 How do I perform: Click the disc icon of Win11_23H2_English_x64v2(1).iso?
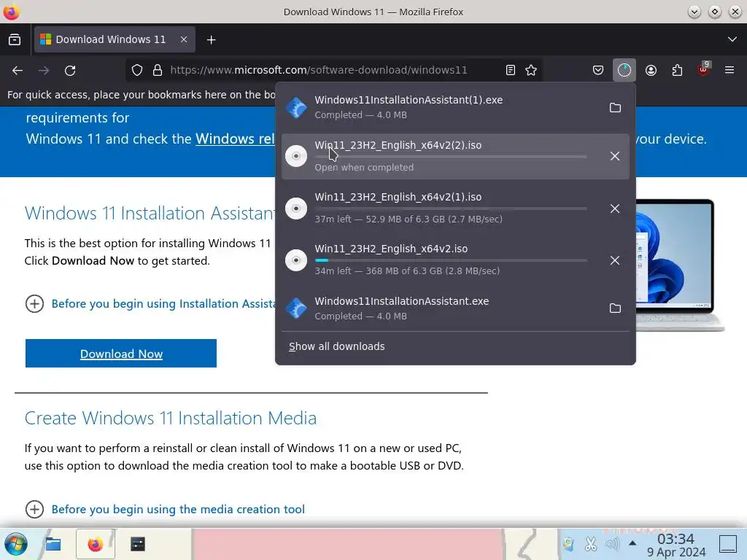(x=296, y=209)
